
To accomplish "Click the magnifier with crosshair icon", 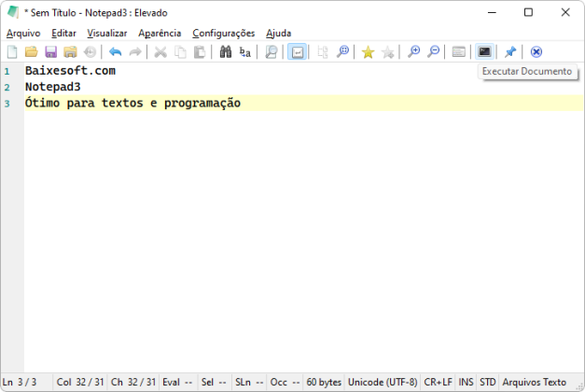I will point(342,52).
